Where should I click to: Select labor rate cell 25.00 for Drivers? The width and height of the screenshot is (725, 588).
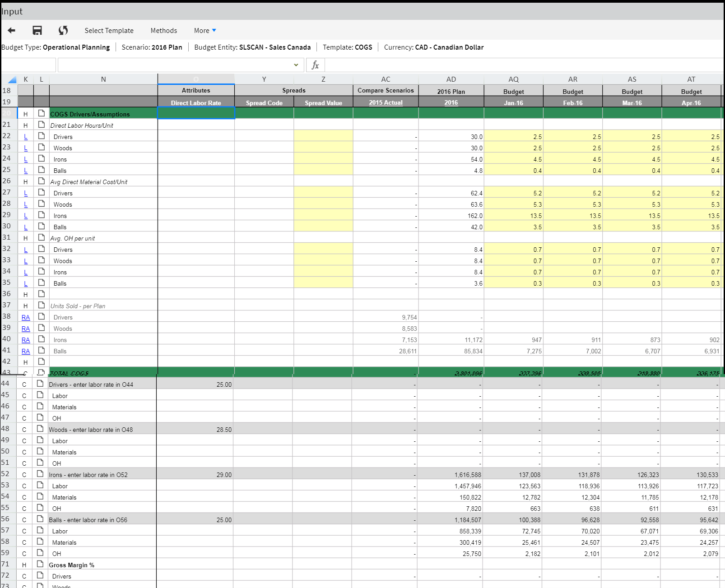[x=195, y=384]
